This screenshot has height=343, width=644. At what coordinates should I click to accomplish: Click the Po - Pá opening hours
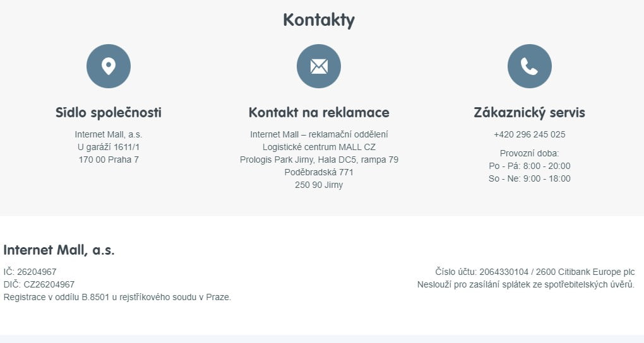[x=529, y=166]
